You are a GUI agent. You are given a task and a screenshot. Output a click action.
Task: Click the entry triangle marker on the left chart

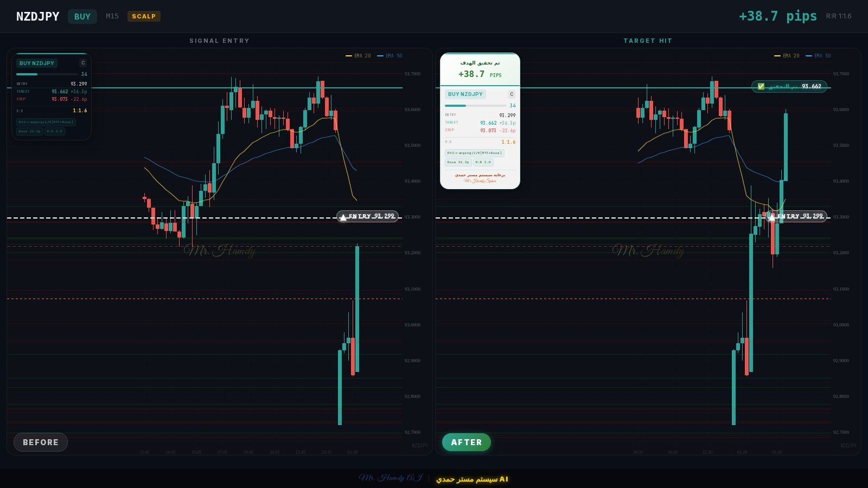[x=343, y=217]
